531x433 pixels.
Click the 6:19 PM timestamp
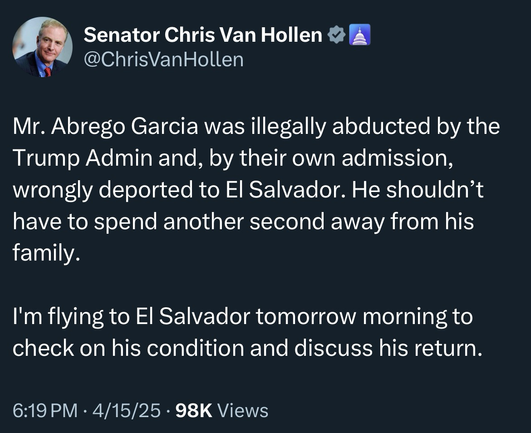click(45, 411)
